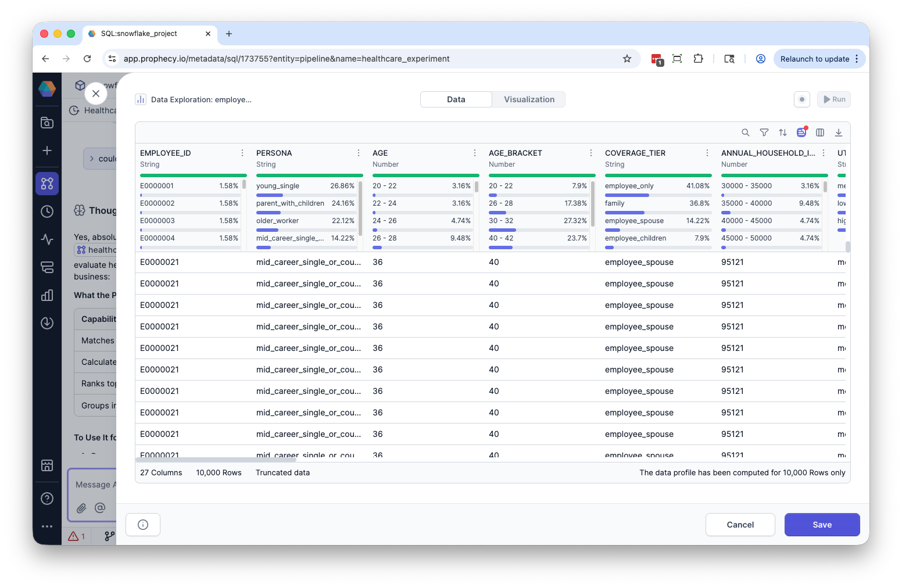
Task: Click the Truncated data label
Action: tap(282, 473)
